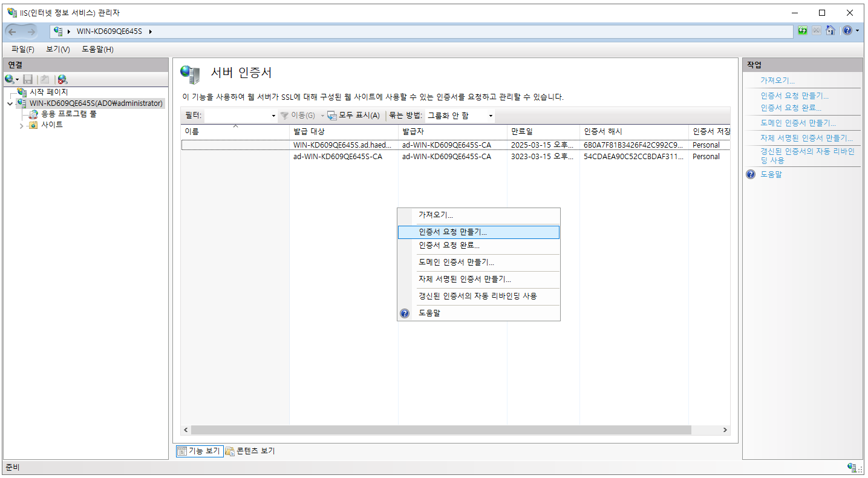868x478 pixels.
Task: Select 시작 페이지 in the connections tree
Action: click(x=49, y=92)
